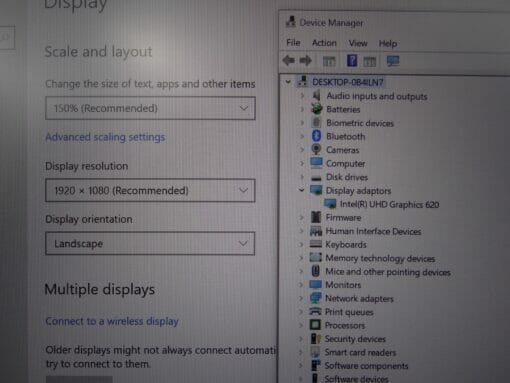The image size is (510, 383).
Task: Select the Security devices icon
Action: (x=315, y=339)
